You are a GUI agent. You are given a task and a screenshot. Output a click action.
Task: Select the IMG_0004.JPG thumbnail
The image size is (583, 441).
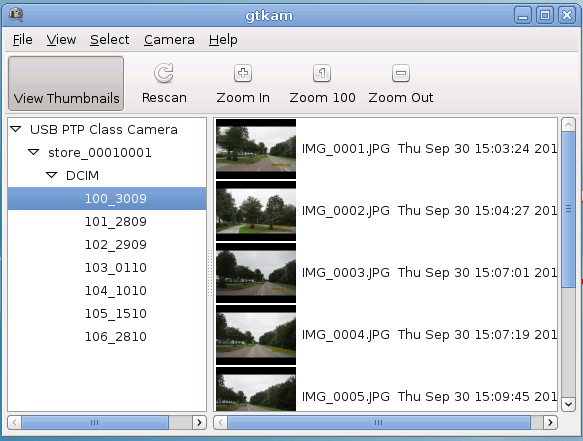click(256, 335)
